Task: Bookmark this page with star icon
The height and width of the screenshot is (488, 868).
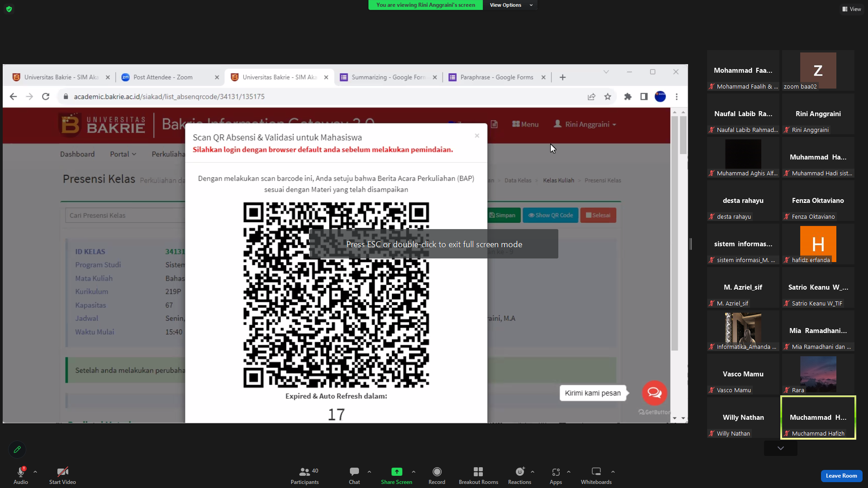Action: pyautogui.click(x=608, y=97)
